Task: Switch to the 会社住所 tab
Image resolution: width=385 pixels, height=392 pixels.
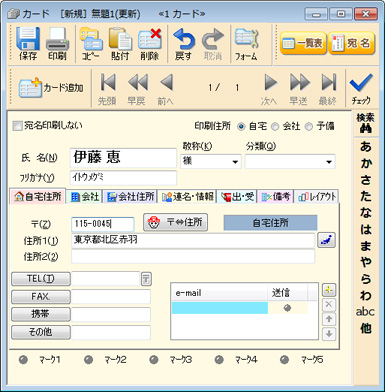Action: [130, 197]
